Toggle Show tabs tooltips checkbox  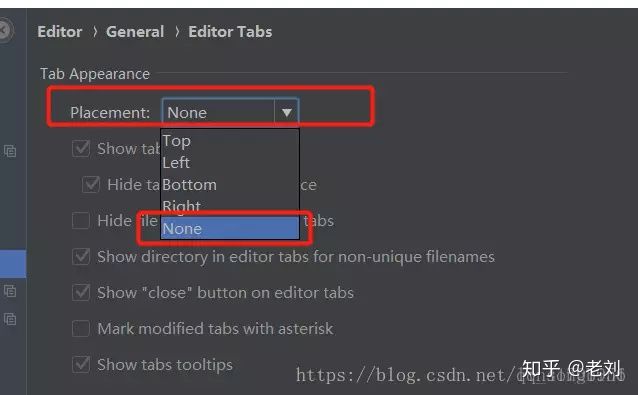(x=81, y=364)
